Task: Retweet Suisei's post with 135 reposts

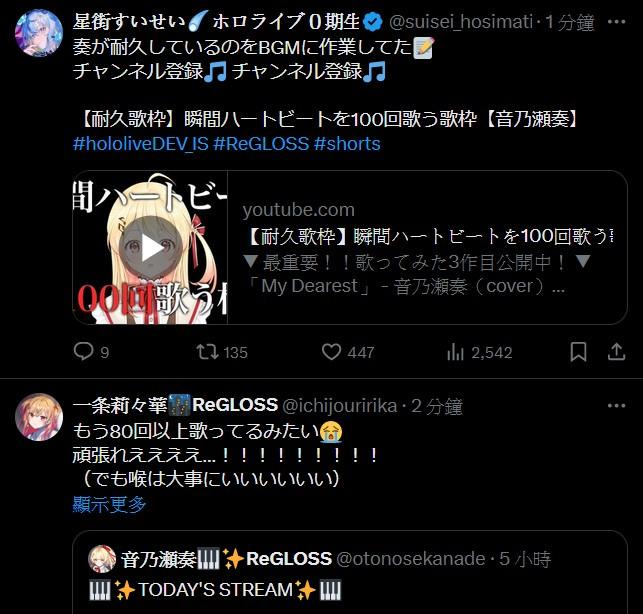Action: pos(207,352)
